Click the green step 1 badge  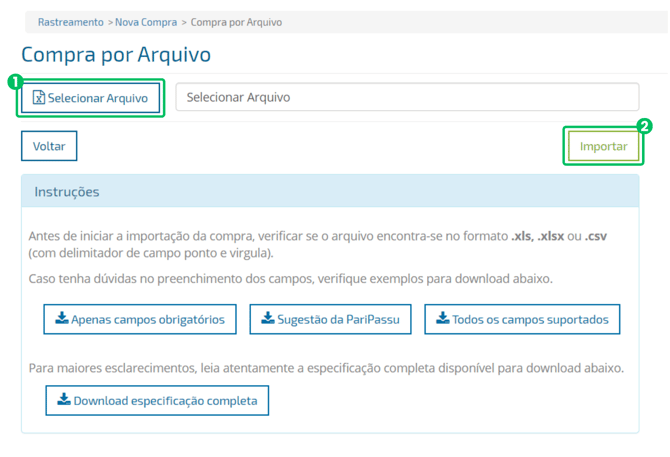14,80
